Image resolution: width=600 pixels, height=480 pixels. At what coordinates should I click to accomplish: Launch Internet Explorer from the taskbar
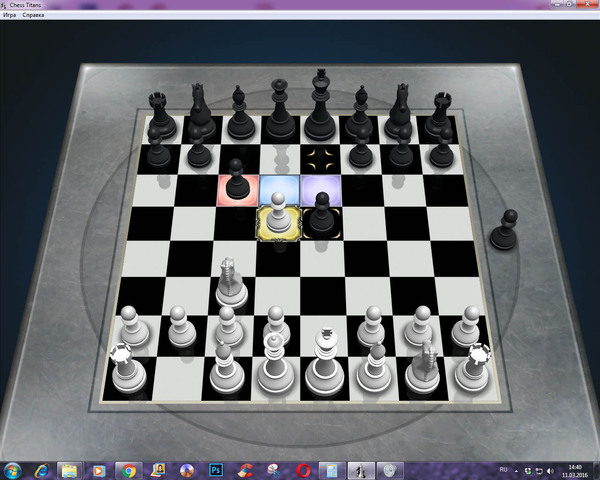(x=41, y=470)
